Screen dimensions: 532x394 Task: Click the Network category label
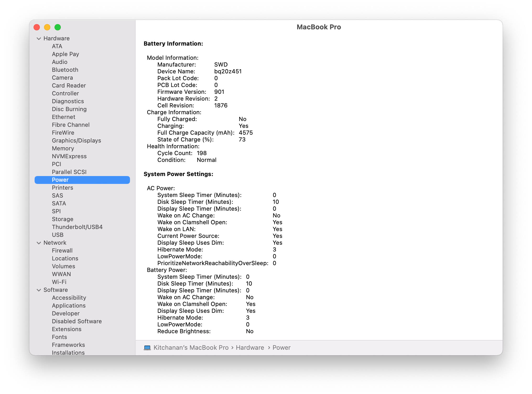[x=55, y=243]
